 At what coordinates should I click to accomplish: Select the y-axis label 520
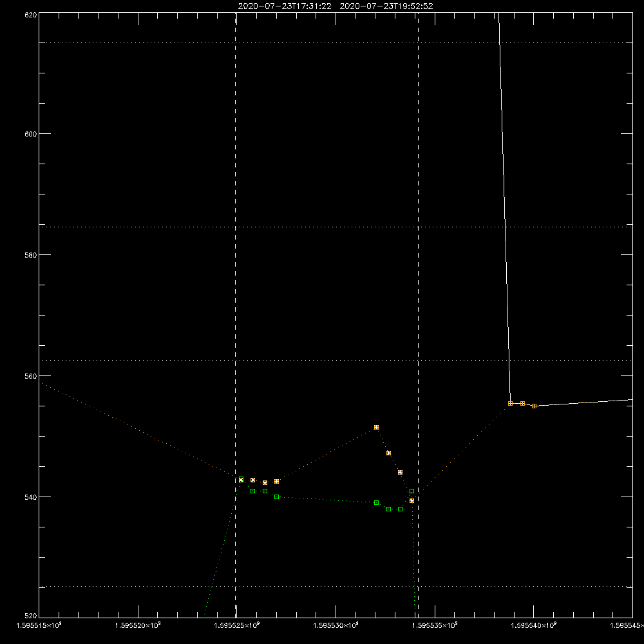(31, 616)
